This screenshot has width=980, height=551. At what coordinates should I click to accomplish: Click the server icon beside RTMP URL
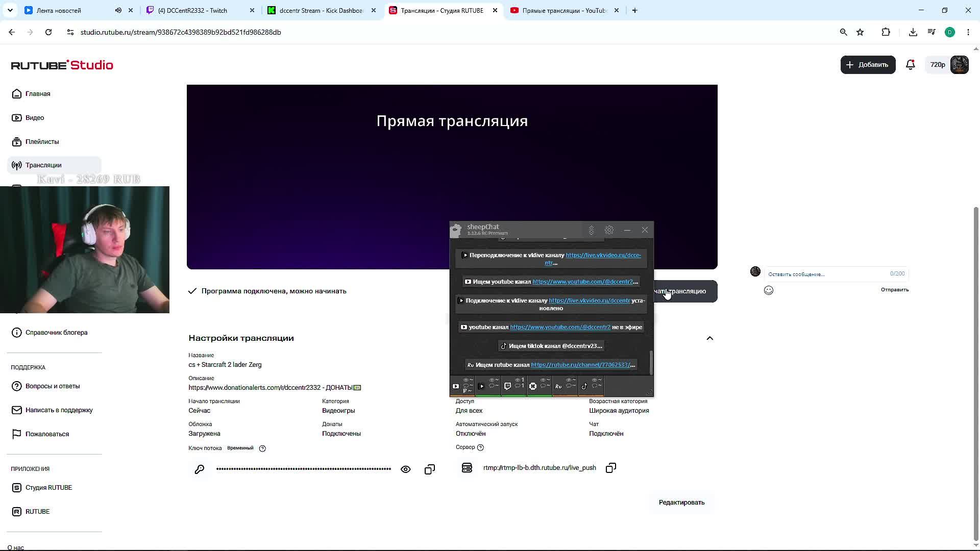point(467,468)
